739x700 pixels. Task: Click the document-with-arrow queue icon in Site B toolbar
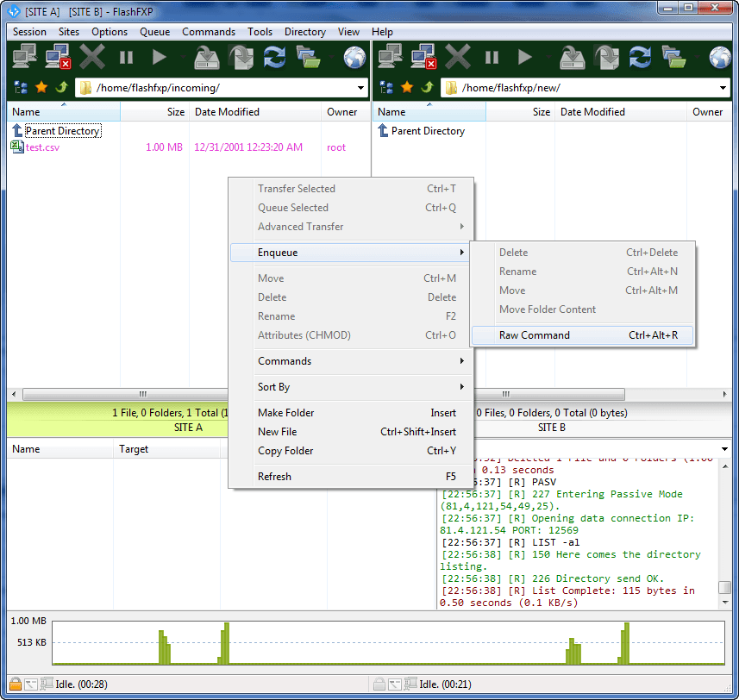[x=606, y=57]
